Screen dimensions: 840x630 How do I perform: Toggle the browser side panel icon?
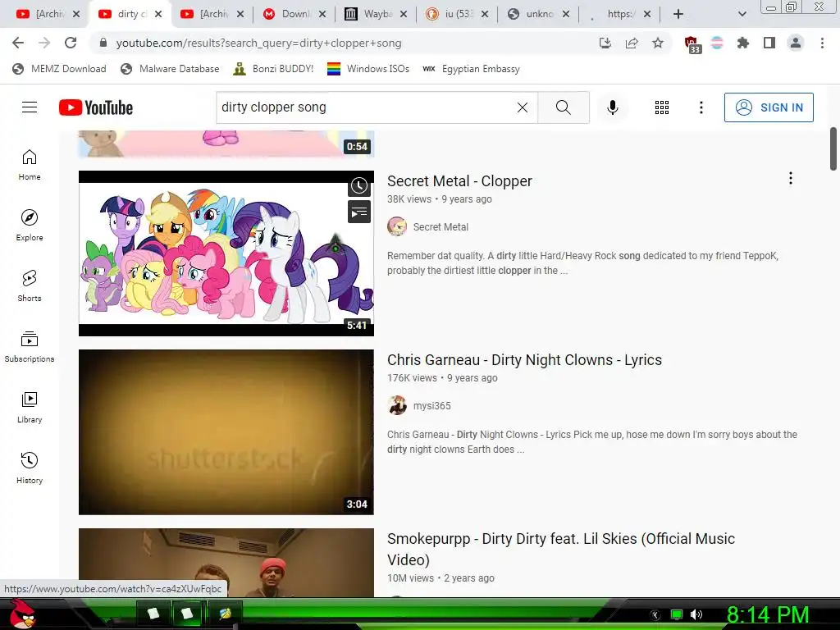[x=769, y=43]
